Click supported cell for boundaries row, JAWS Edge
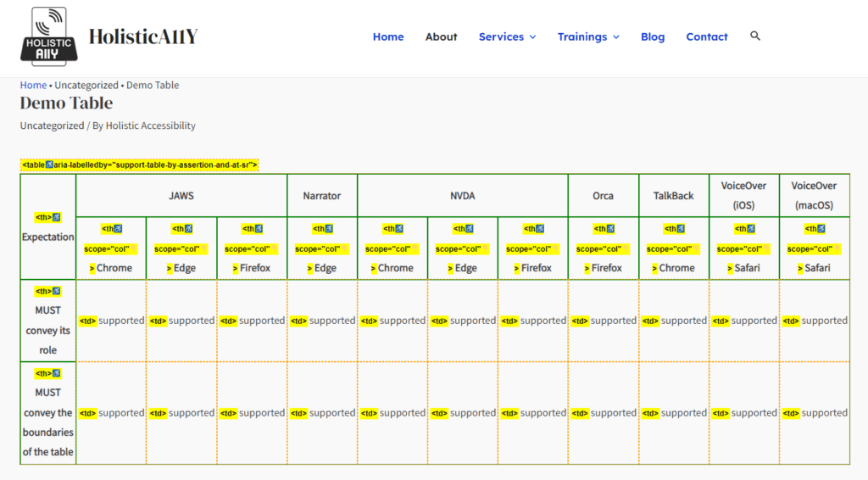Image resolution: width=868 pixels, height=480 pixels. point(181,412)
